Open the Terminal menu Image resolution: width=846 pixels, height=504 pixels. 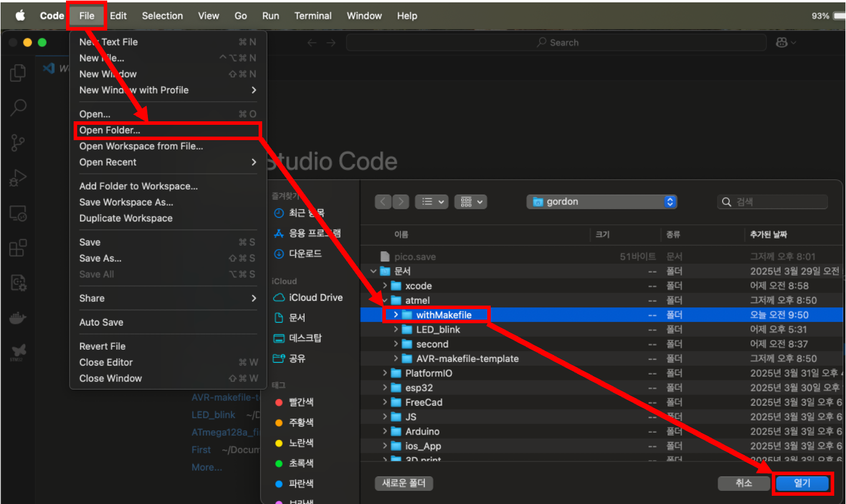pyautogui.click(x=313, y=16)
